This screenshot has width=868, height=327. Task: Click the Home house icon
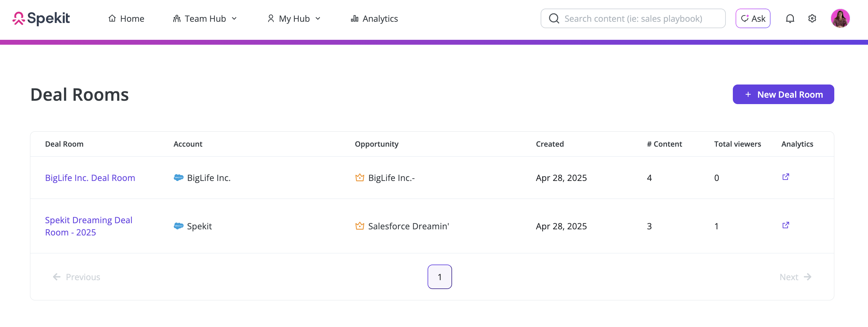click(x=112, y=18)
